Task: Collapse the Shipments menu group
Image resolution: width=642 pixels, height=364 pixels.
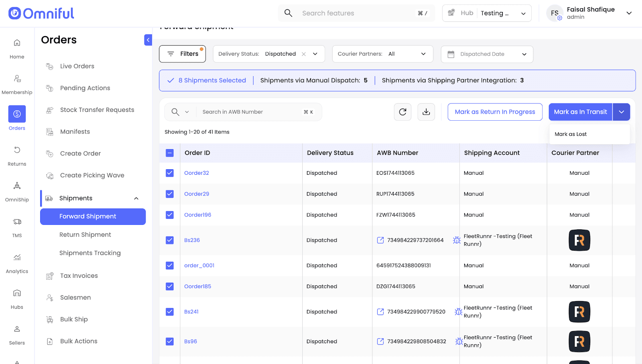Action: coord(136,198)
